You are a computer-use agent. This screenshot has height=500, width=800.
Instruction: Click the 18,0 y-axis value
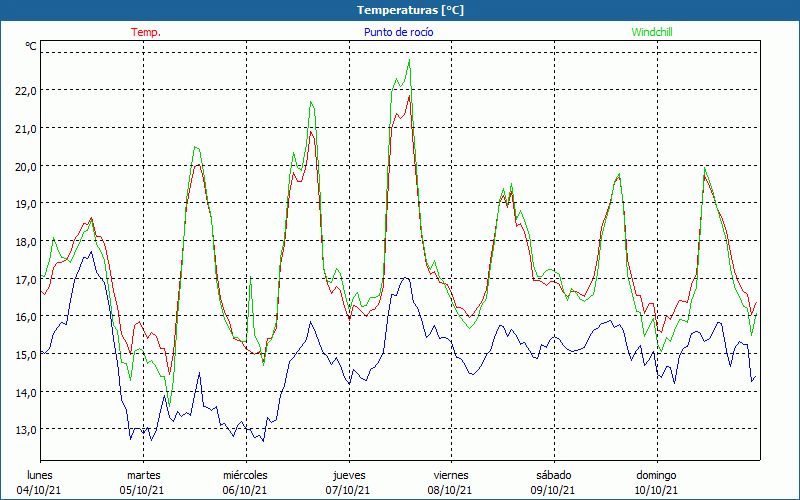[26, 241]
